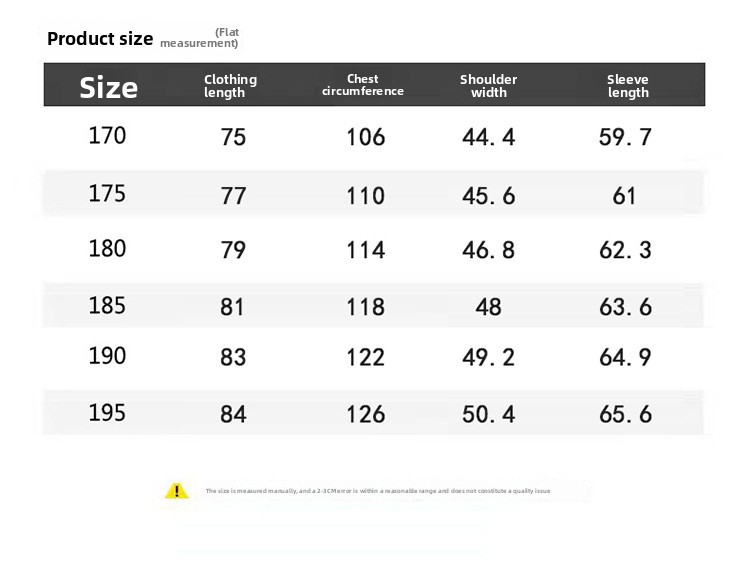
Task: Click the Sleeve length column header
Action: point(628,86)
